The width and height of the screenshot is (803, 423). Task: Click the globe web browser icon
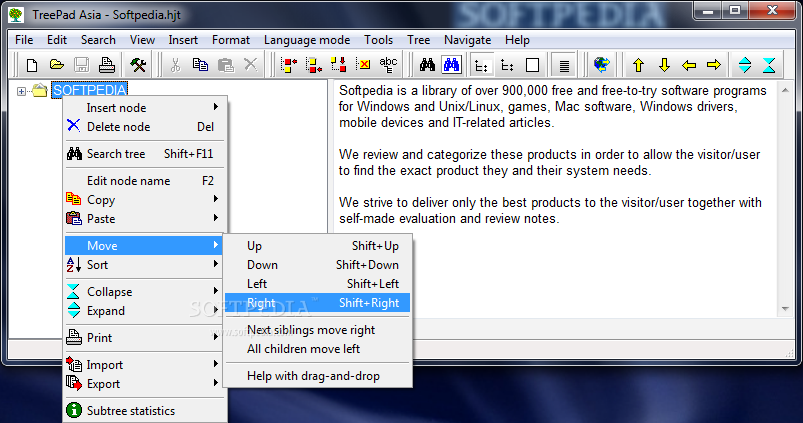(602, 65)
